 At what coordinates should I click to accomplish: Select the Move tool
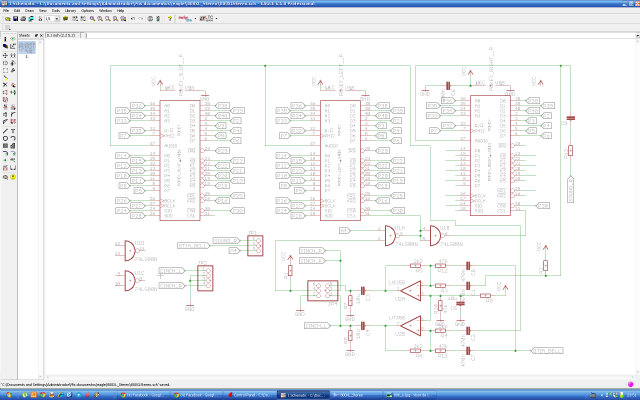click(5, 56)
